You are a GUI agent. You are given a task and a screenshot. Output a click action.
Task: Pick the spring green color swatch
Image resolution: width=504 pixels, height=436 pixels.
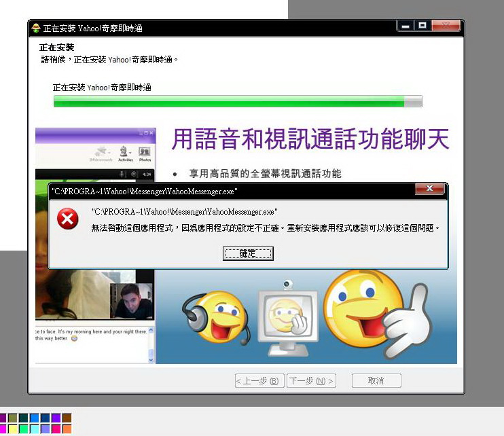(x=24, y=429)
